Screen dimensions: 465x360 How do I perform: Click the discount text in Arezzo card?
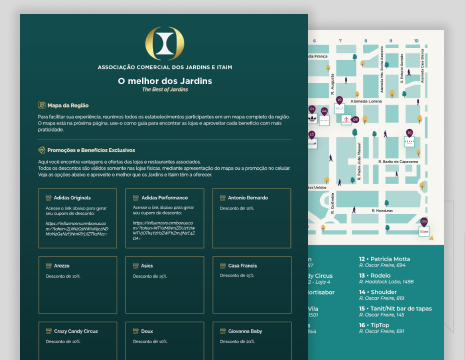point(63,276)
